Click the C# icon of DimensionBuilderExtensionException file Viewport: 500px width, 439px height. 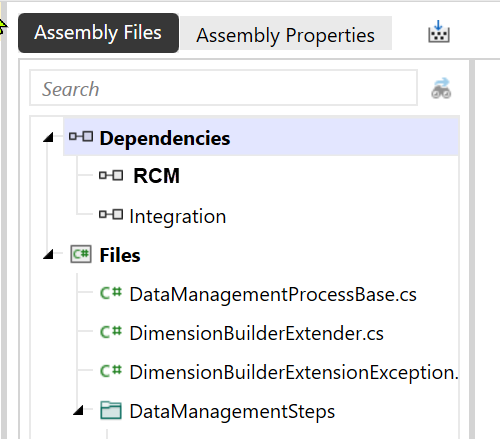click(x=111, y=371)
